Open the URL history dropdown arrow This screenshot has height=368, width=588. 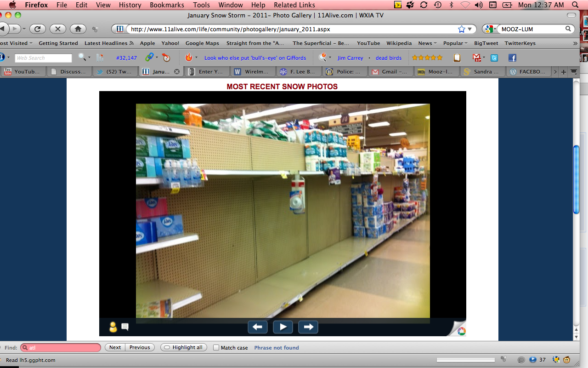click(469, 29)
